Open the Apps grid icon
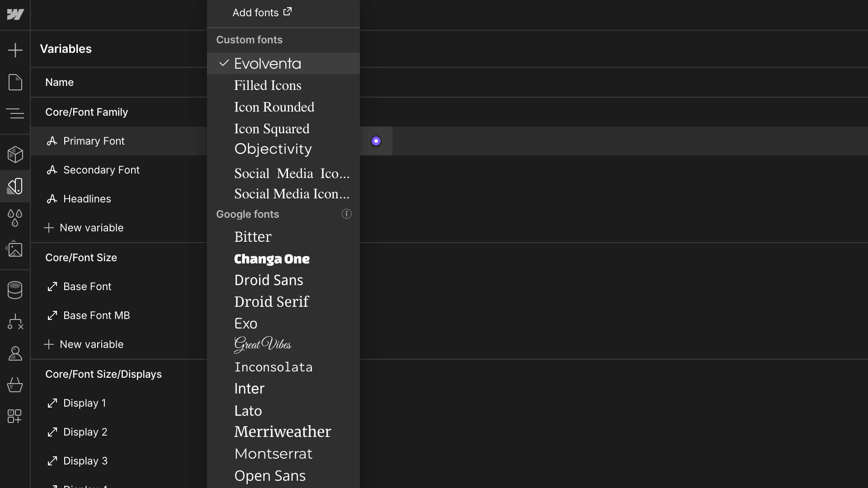868x488 pixels. [x=15, y=416]
